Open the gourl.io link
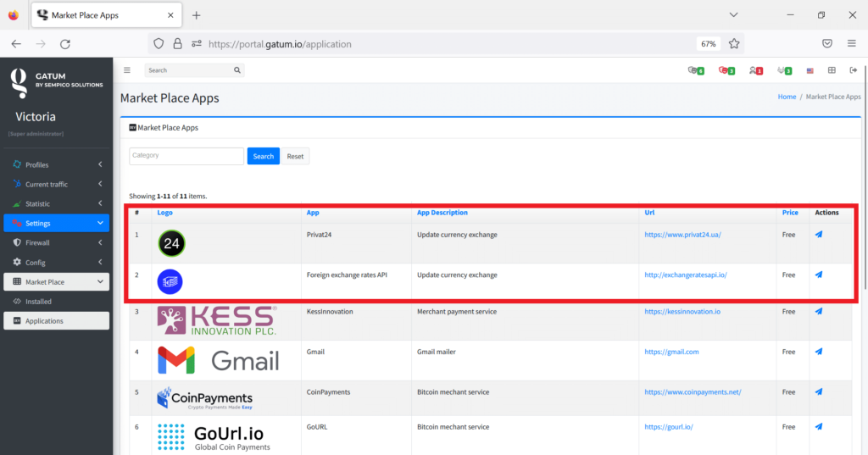Viewport: 868px width, 455px height. [669, 427]
